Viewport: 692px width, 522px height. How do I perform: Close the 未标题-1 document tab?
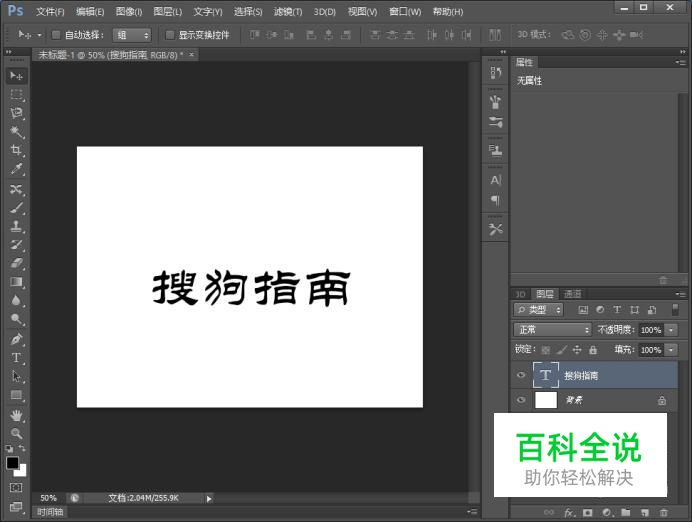pos(191,55)
